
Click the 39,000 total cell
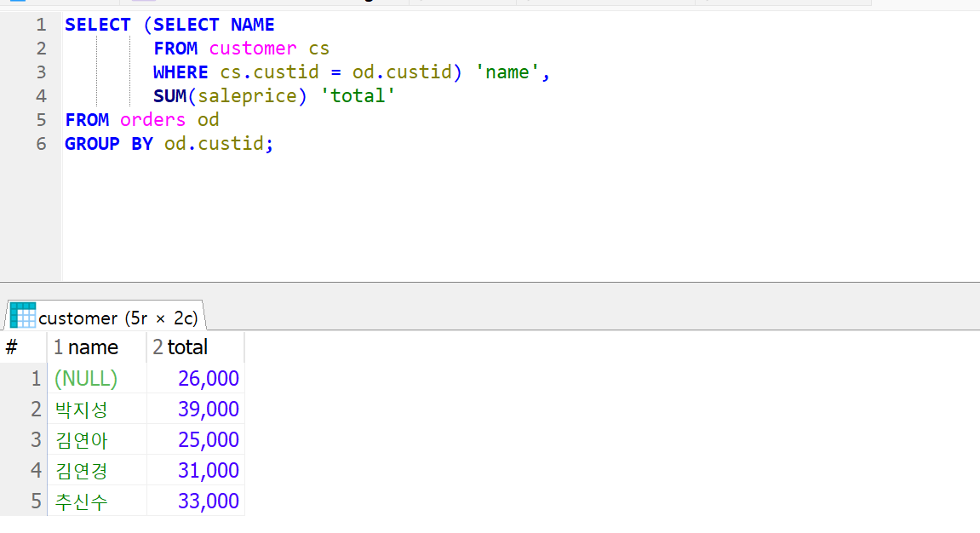coord(196,410)
